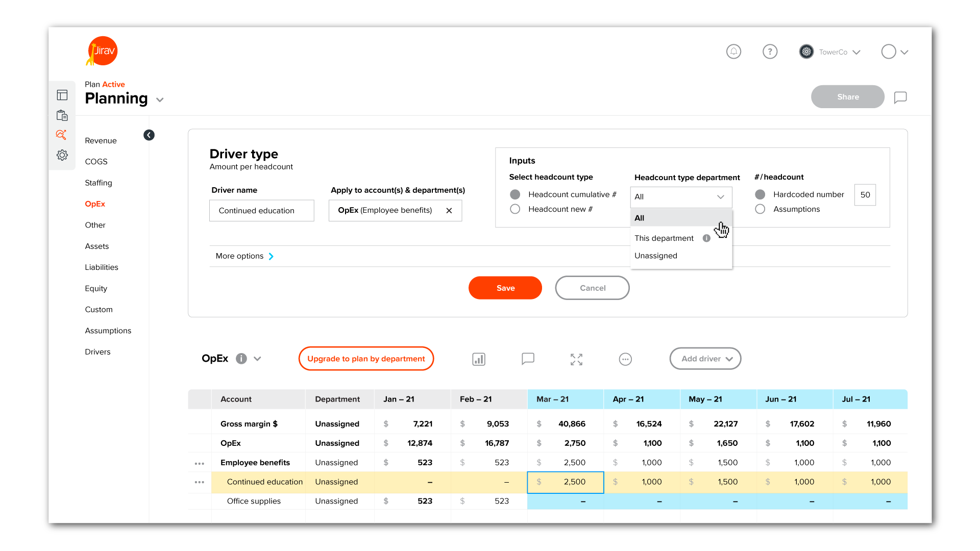
Task: Click the Save button to confirm driver
Action: [505, 288]
